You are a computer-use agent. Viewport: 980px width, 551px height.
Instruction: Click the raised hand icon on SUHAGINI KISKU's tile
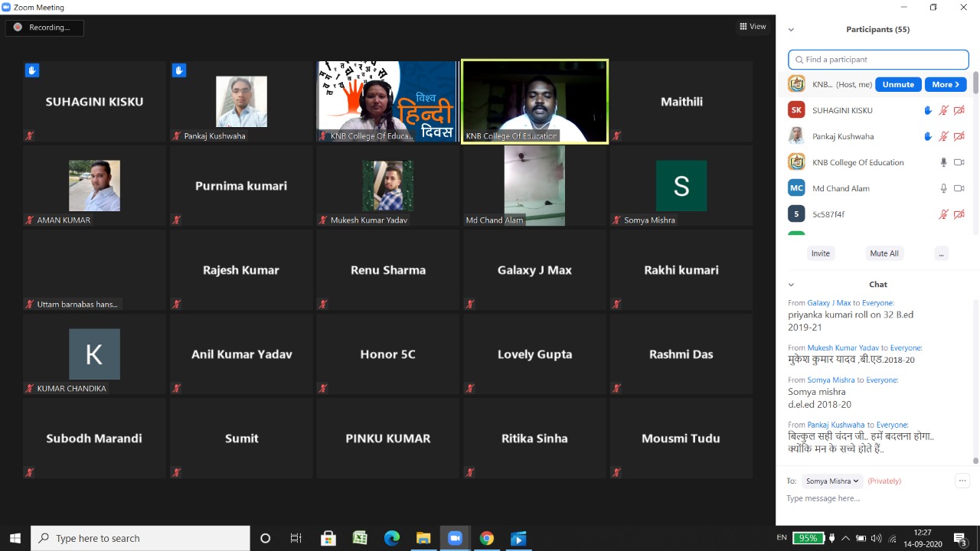tap(31, 70)
